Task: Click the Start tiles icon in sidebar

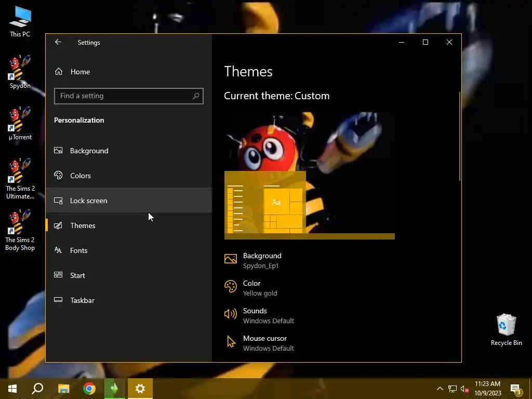Action: (58, 275)
